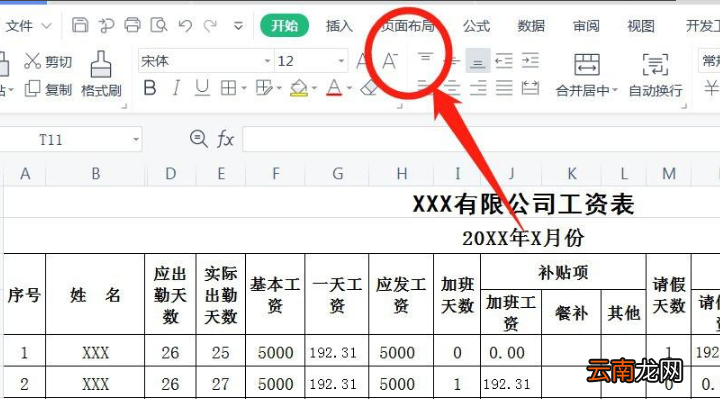Click cell 27 in row 2

click(x=220, y=383)
